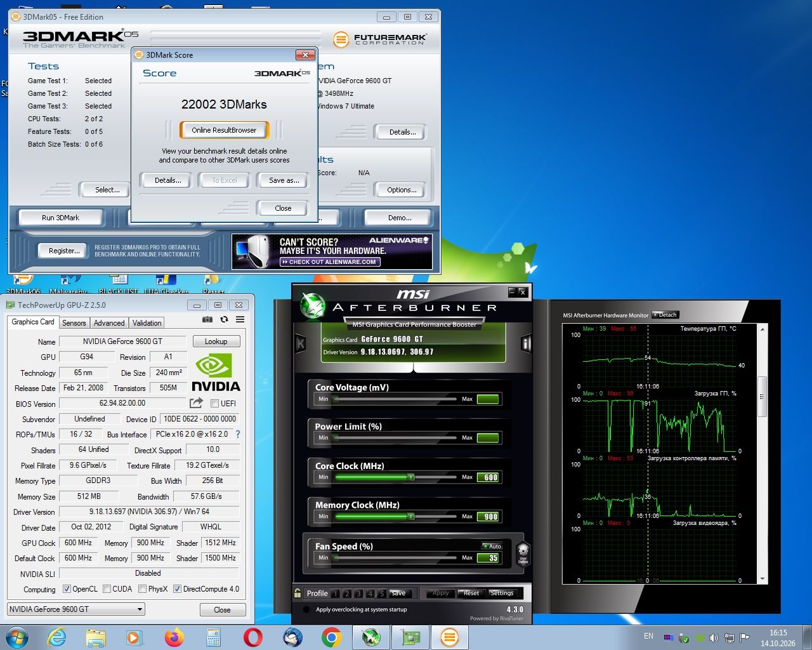The image size is (812, 650).
Task: Click the volume speaker icon in system tray
Action: click(x=714, y=638)
